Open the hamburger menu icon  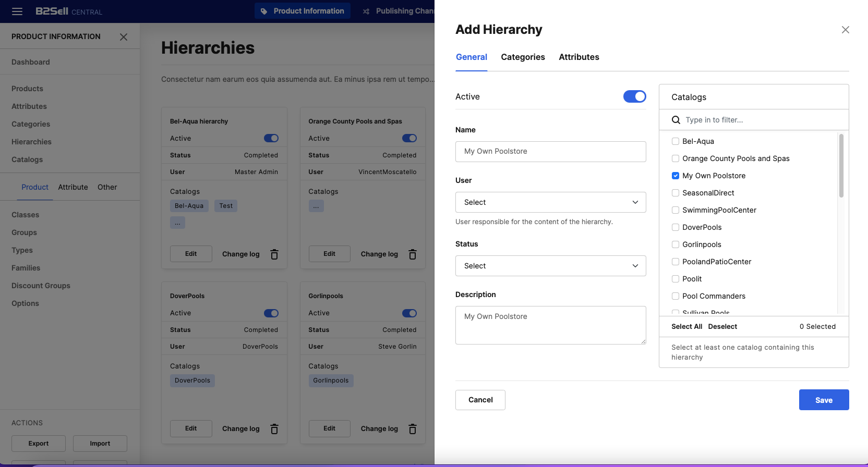point(17,11)
